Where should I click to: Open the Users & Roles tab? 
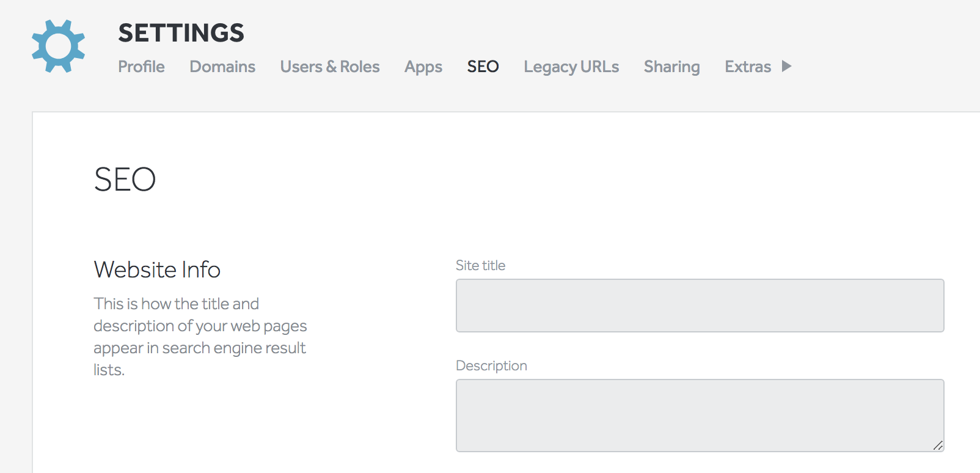click(x=329, y=67)
